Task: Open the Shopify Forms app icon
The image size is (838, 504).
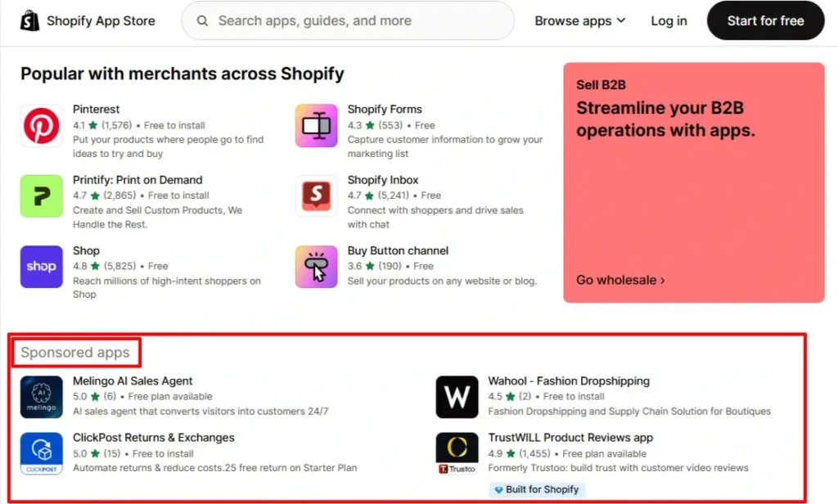Action: pos(315,127)
